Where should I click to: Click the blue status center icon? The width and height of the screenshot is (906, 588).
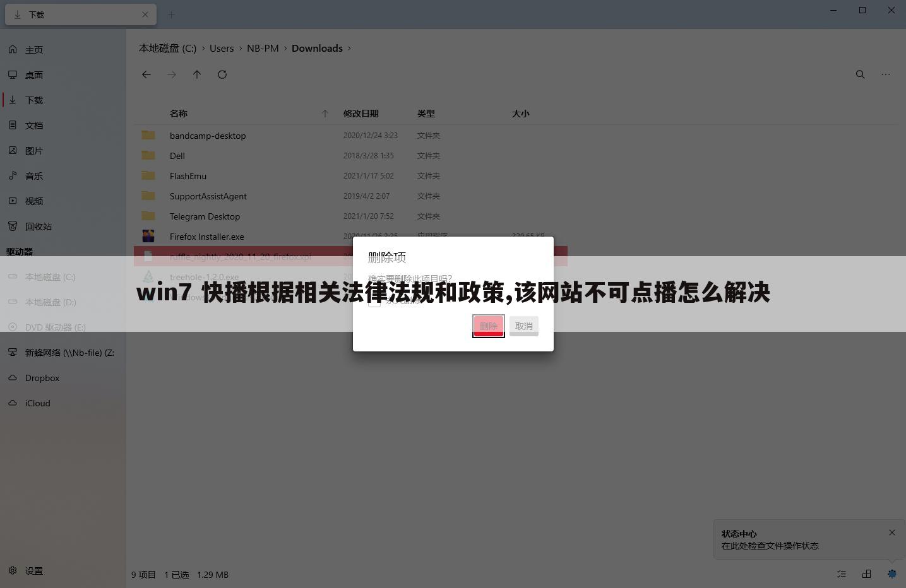891,574
